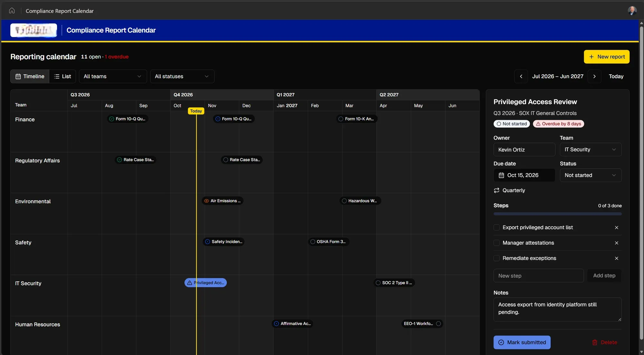Viewport: 644px width, 355px height.
Task: Click the Today marker on timeline
Action: (196, 111)
